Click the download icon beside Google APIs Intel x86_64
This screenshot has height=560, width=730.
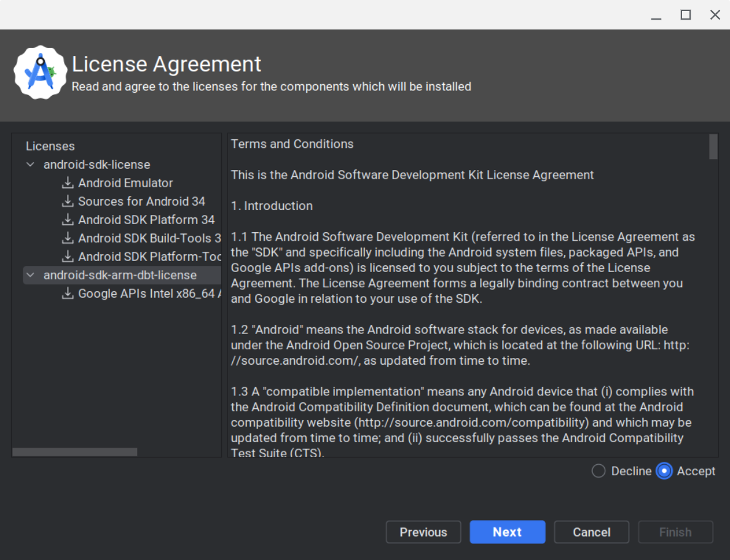click(x=68, y=293)
